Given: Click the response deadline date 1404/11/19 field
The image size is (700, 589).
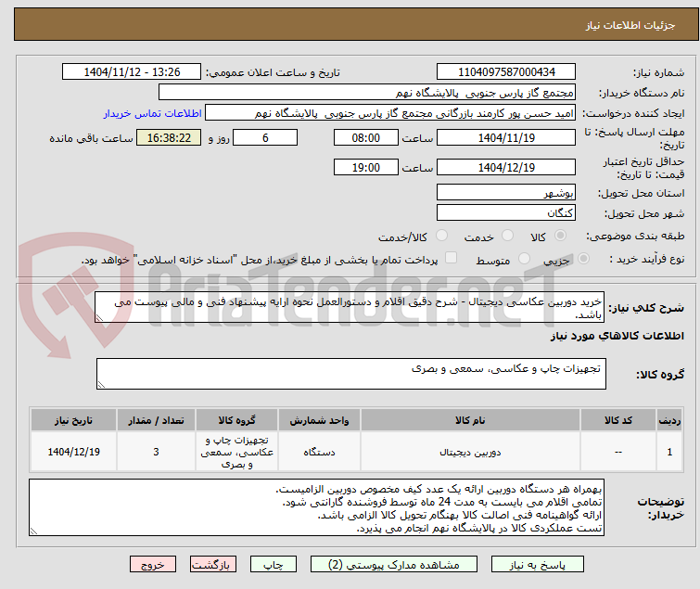Looking at the screenshot, I should (506, 137).
